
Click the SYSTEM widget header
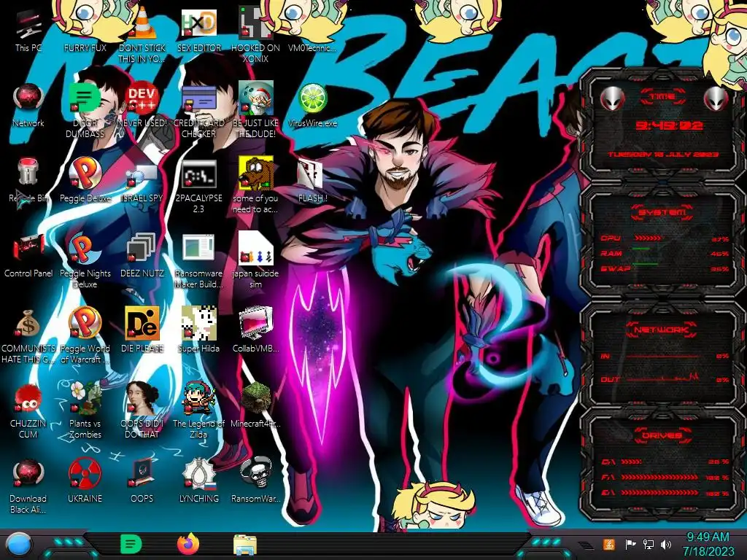662,212
